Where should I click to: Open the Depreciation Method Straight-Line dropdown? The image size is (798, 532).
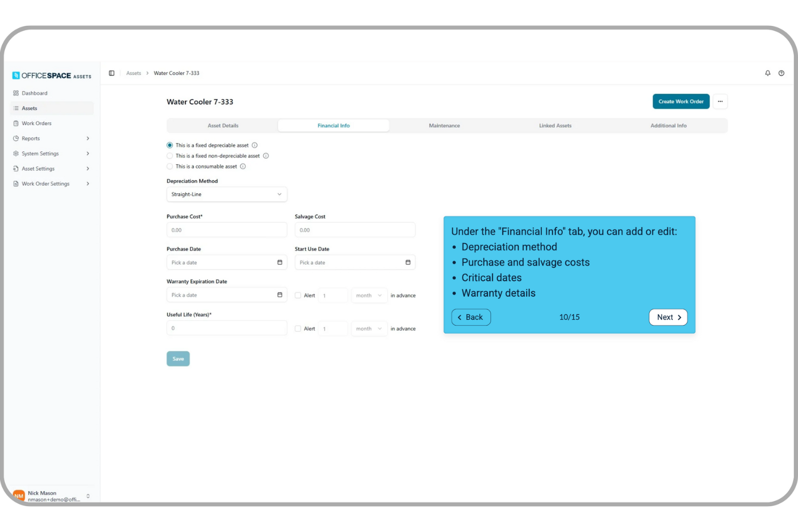click(x=226, y=195)
